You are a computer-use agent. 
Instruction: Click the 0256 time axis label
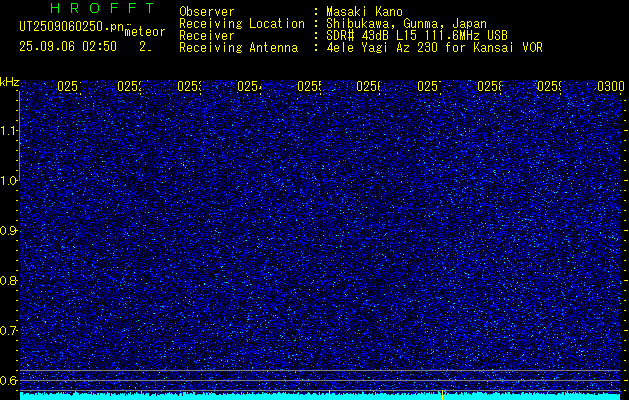(369, 86)
